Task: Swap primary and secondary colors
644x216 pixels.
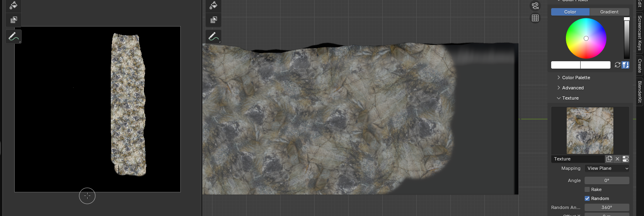Action: 617,65
